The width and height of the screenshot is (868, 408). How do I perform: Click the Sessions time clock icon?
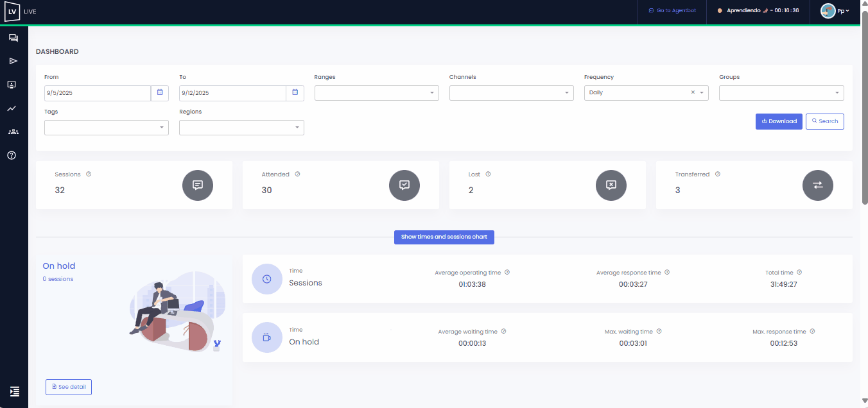pyautogui.click(x=267, y=279)
